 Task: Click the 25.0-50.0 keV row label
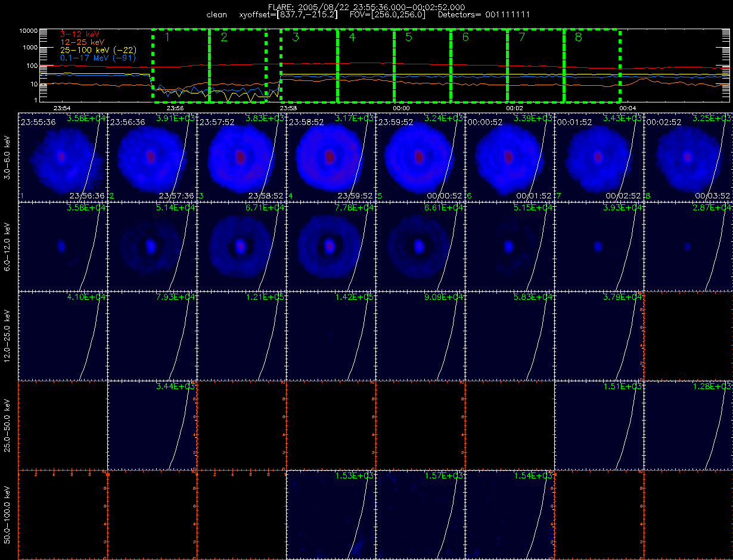point(8,425)
